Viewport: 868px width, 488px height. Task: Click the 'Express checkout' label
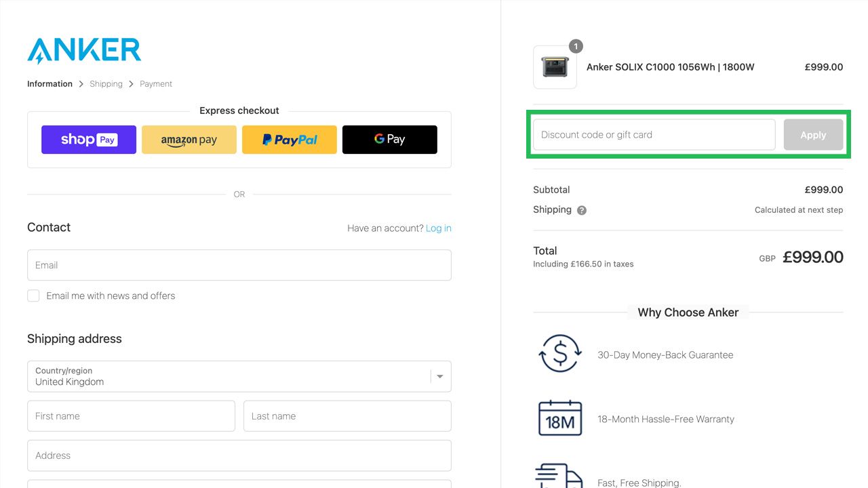click(239, 110)
